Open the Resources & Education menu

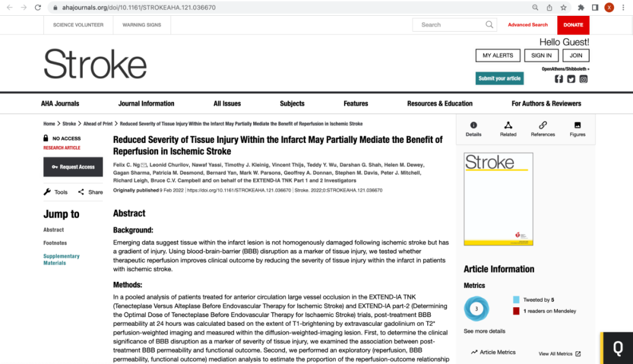(x=440, y=103)
